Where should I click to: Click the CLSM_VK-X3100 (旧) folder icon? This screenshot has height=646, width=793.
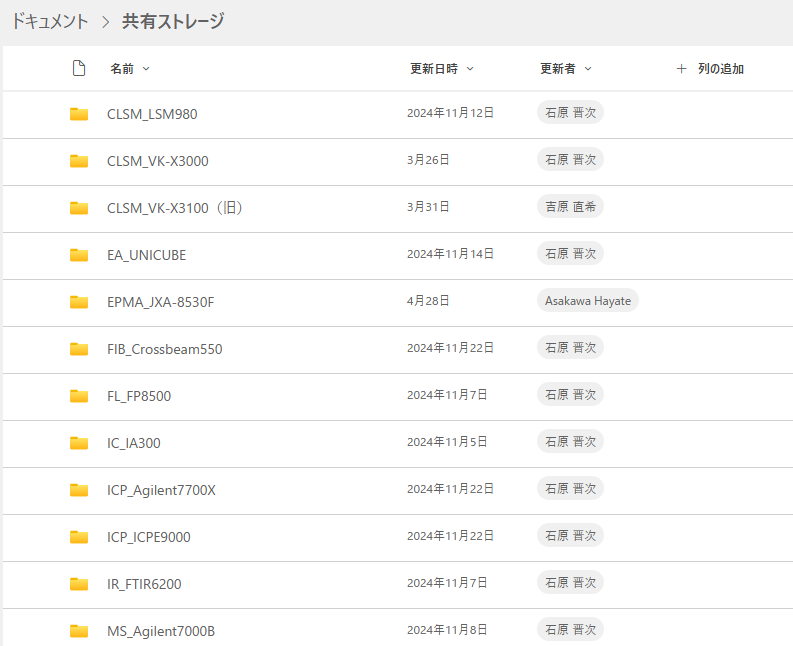[x=79, y=208]
